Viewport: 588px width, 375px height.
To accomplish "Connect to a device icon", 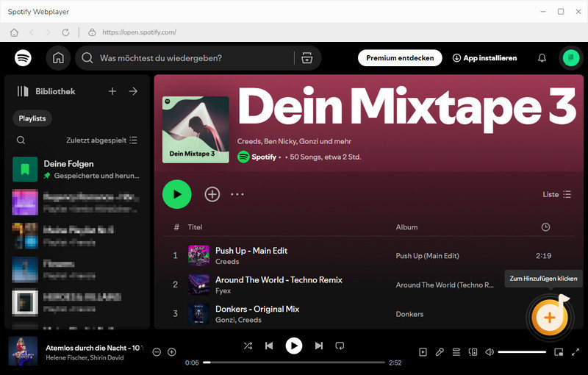I will pyautogui.click(x=473, y=351).
